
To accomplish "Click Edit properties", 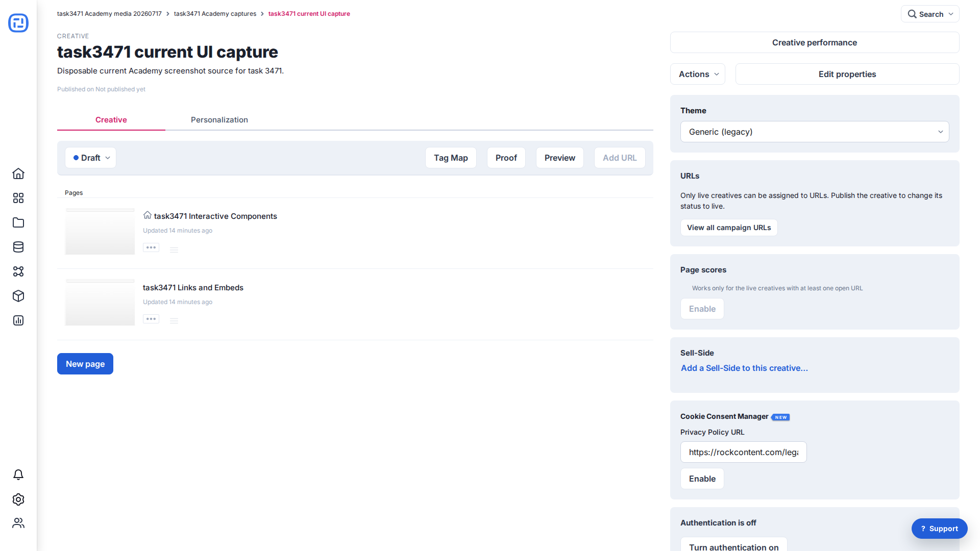I will [847, 74].
